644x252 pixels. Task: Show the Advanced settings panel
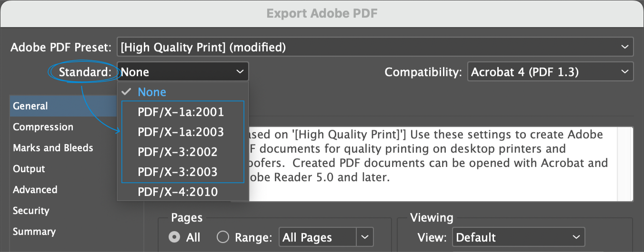(35, 190)
